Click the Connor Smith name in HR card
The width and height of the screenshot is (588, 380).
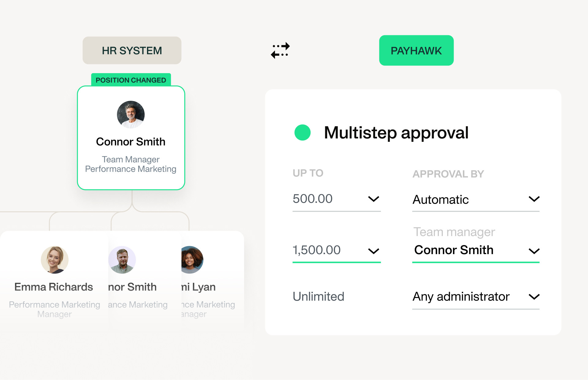(131, 142)
